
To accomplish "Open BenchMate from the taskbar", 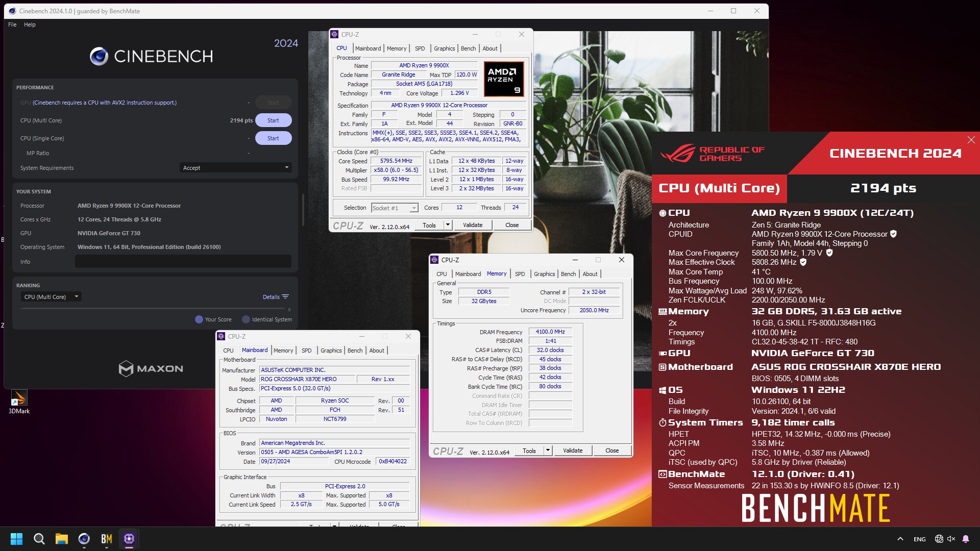I will click(x=106, y=539).
